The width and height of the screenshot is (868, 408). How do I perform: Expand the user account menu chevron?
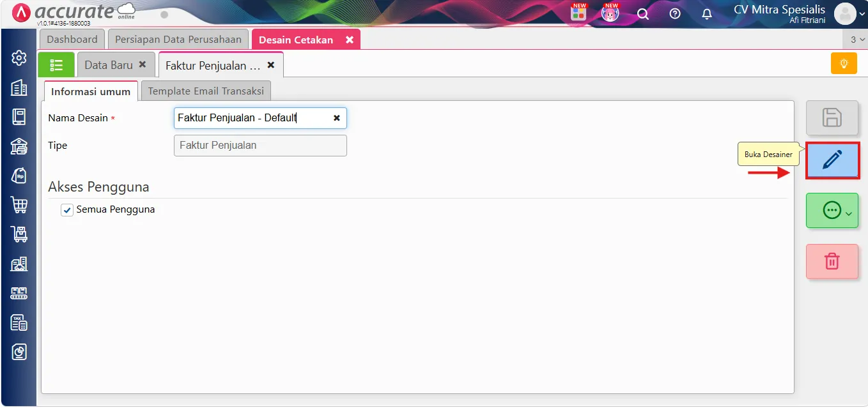point(861,15)
